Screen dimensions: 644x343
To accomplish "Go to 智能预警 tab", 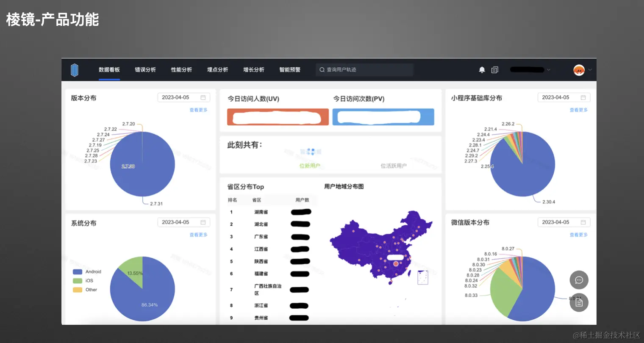I will click(x=290, y=70).
